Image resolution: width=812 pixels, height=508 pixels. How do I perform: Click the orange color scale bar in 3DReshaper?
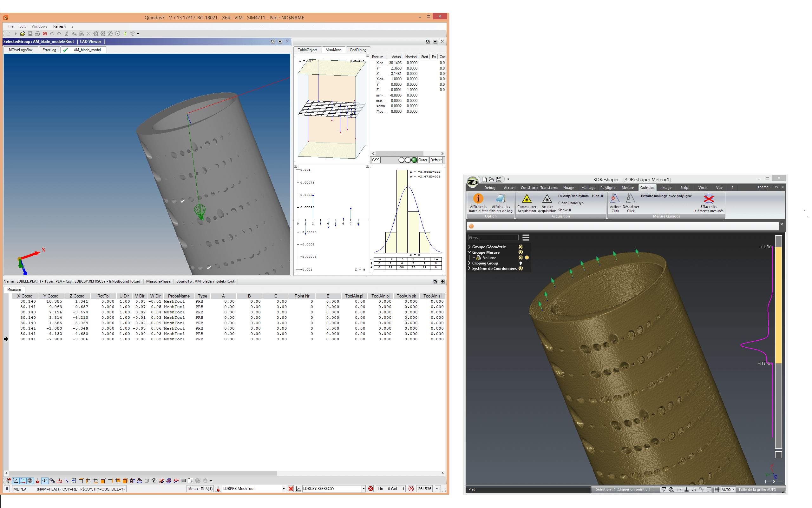point(778,305)
